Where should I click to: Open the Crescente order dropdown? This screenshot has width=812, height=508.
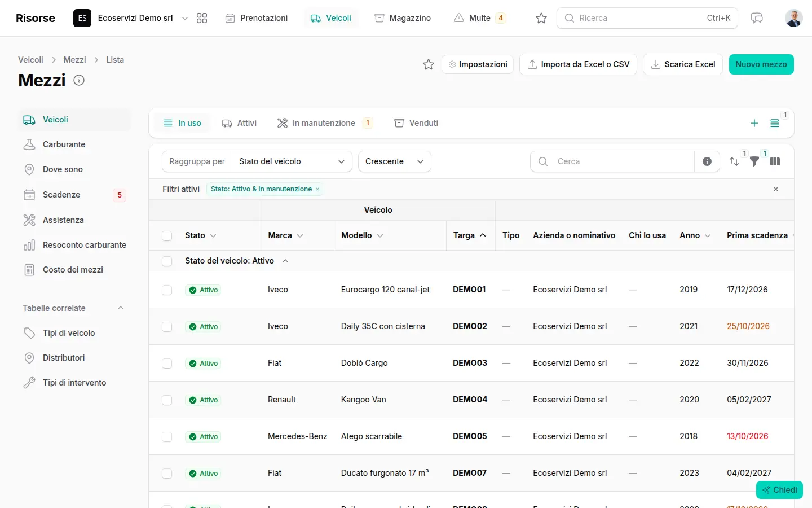click(395, 161)
